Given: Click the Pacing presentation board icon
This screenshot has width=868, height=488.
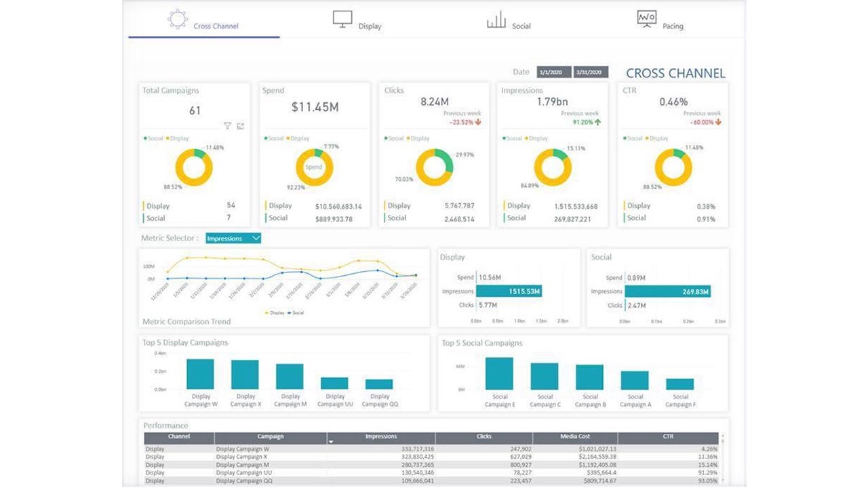Looking at the screenshot, I should coord(647,19).
